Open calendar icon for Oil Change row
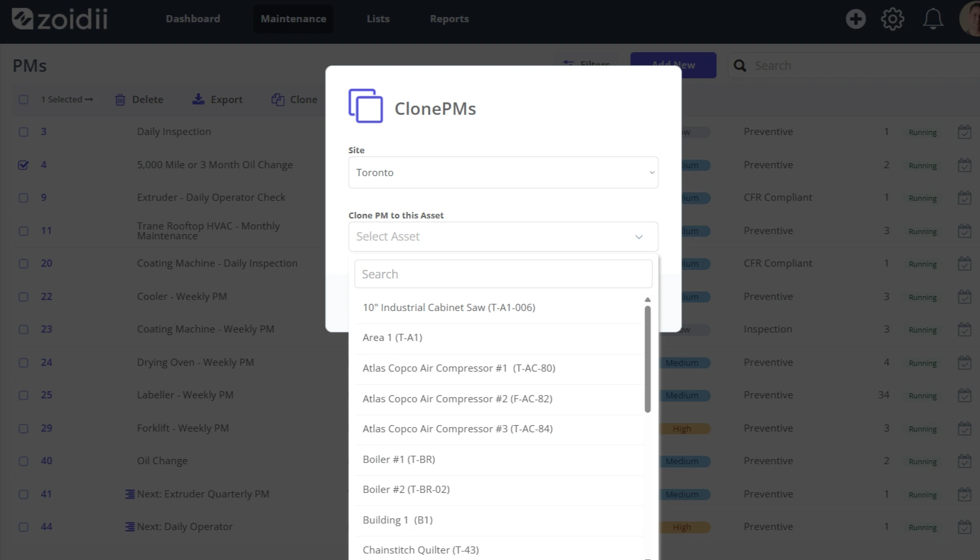The image size is (980, 560). [964, 461]
